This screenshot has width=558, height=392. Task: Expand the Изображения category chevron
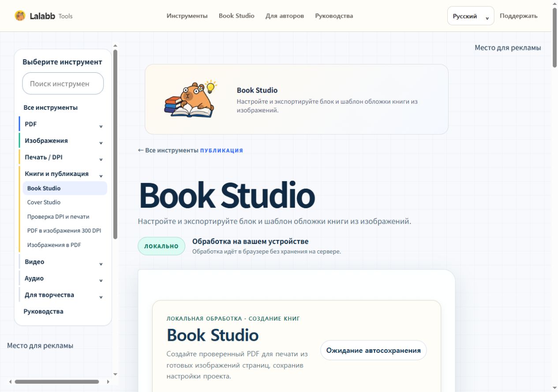click(101, 143)
